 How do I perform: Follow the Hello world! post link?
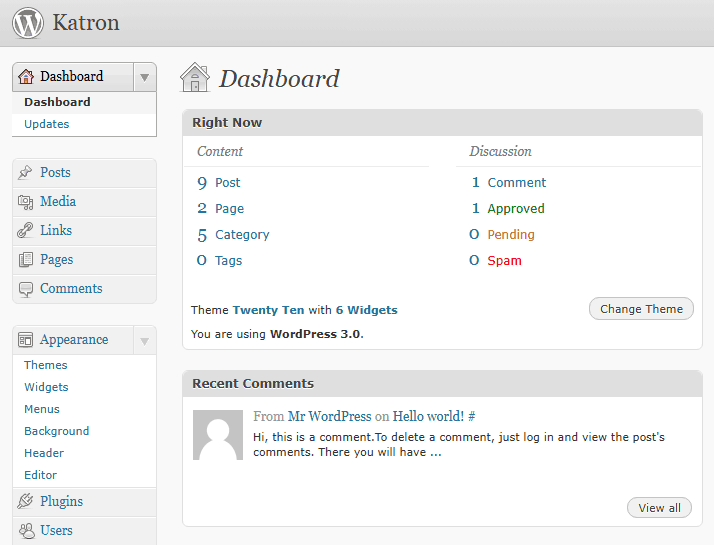point(428,416)
